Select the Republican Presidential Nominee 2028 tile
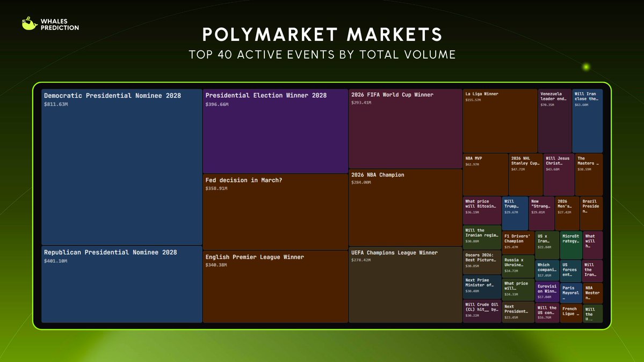This screenshot has width=644, height=362. (x=122, y=284)
